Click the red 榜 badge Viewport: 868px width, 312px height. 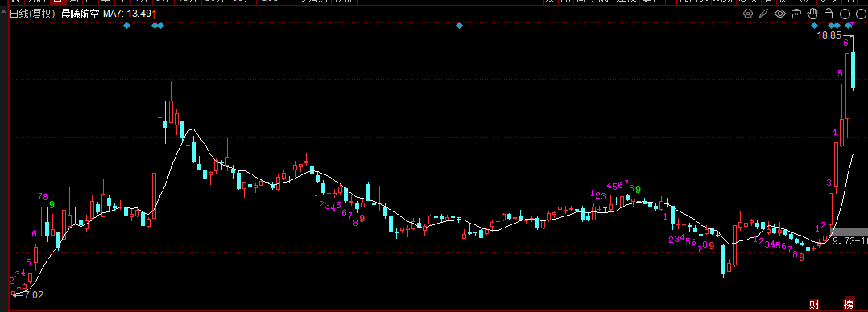click(x=849, y=304)
